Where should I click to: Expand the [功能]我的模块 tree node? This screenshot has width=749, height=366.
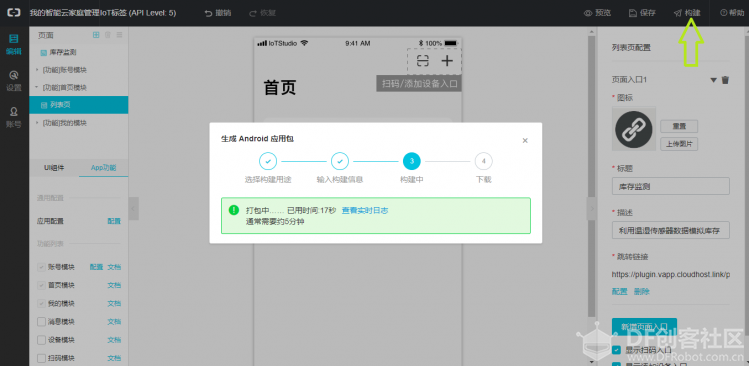37,123
